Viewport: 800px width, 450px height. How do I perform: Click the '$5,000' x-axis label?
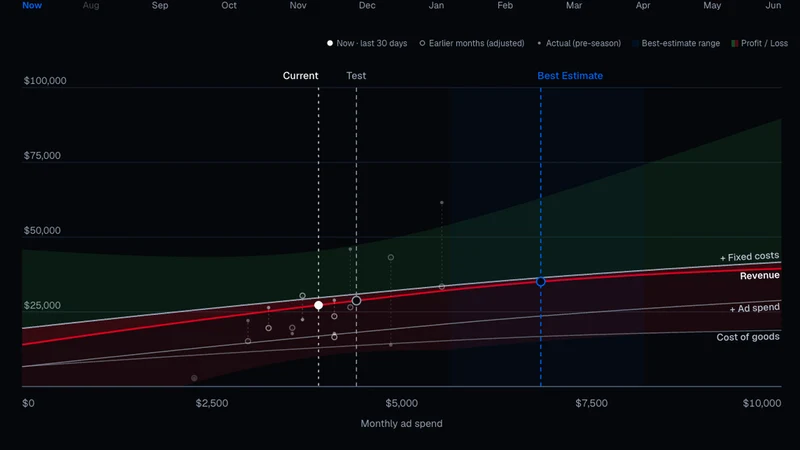(402, 403)
